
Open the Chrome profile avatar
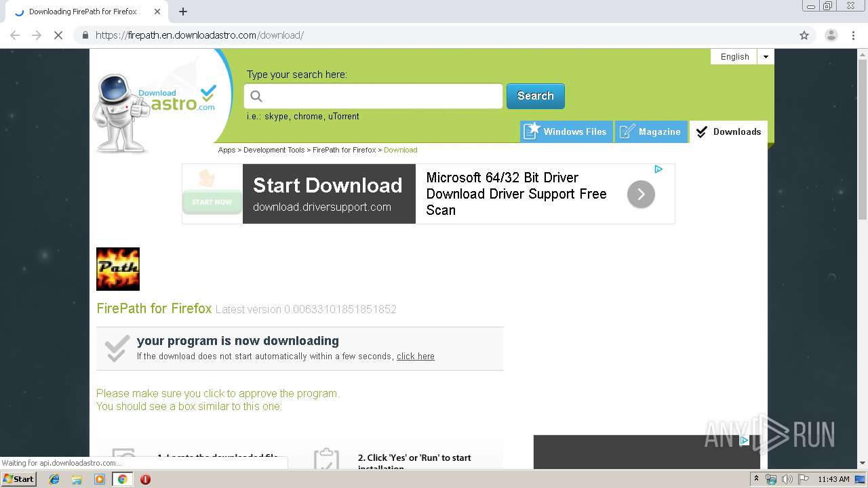(831, 35)
